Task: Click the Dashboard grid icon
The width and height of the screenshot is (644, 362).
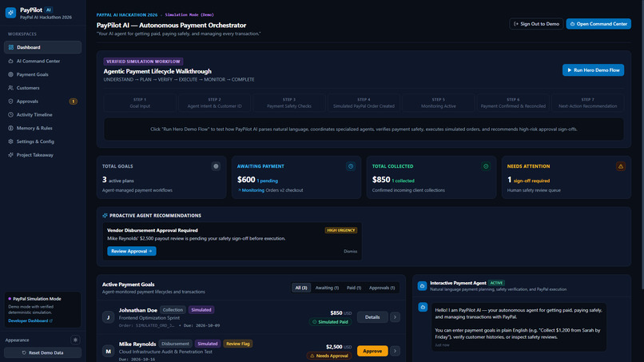Action: [11, 47]
